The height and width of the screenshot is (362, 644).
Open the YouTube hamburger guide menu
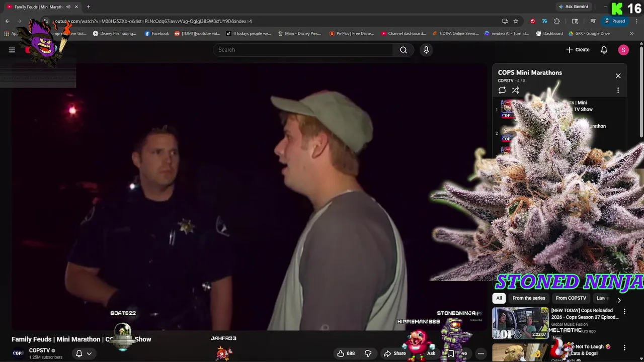(x=12, y=50)
